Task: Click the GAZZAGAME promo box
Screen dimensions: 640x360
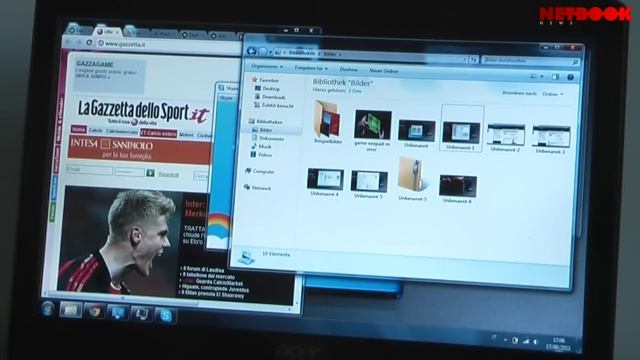Action: (x=109, y=76)
